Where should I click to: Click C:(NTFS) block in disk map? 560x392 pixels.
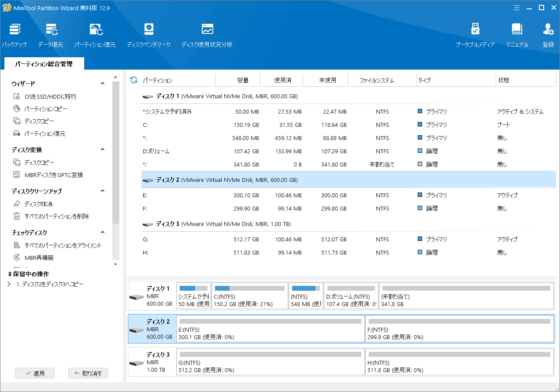[250, 296]
